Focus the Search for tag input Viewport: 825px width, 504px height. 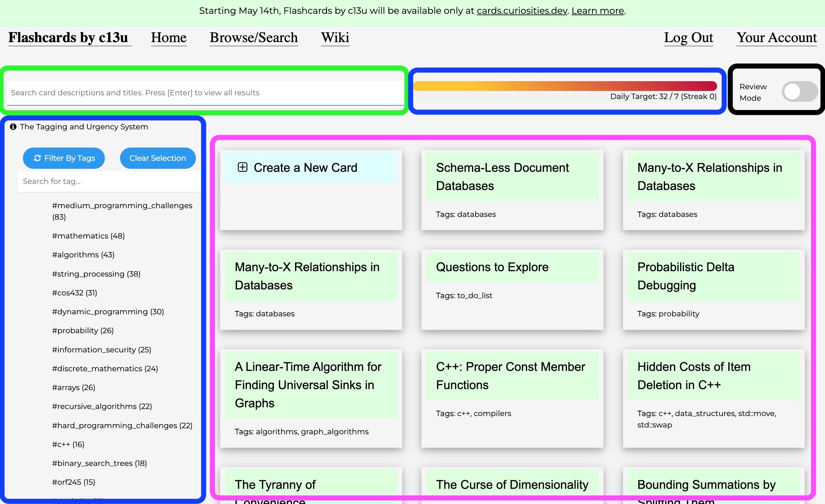pos(109,181)
